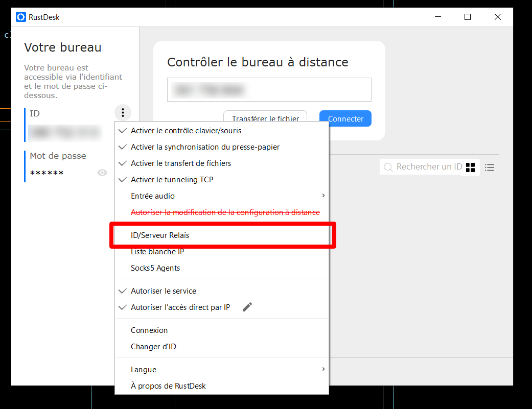This screenshot has width=532, height=409.
Task: Click the Connecter button
Action: 345,118
